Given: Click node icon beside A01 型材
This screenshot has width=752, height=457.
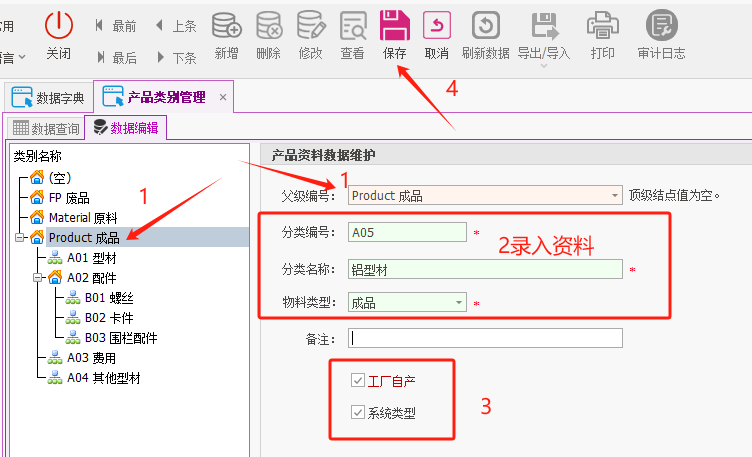Looking at the screenshot, I should point(55,258).
